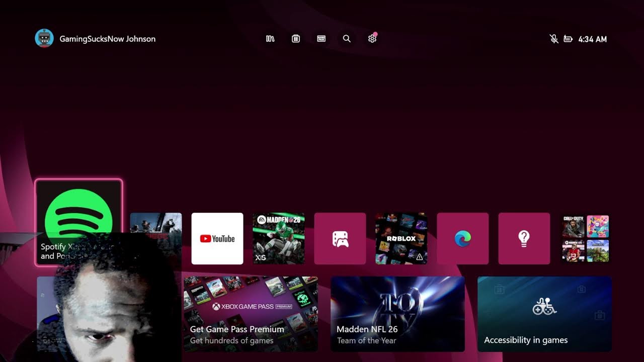Open the GamingSucksNow Johnson profile avatar

44,39
